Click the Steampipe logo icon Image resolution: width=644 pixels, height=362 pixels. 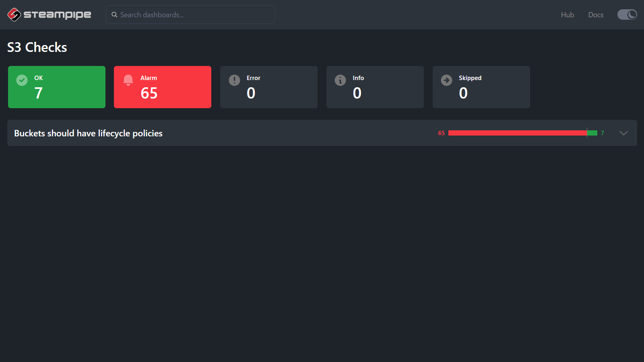pyautogui.click(x=14, y=14)
